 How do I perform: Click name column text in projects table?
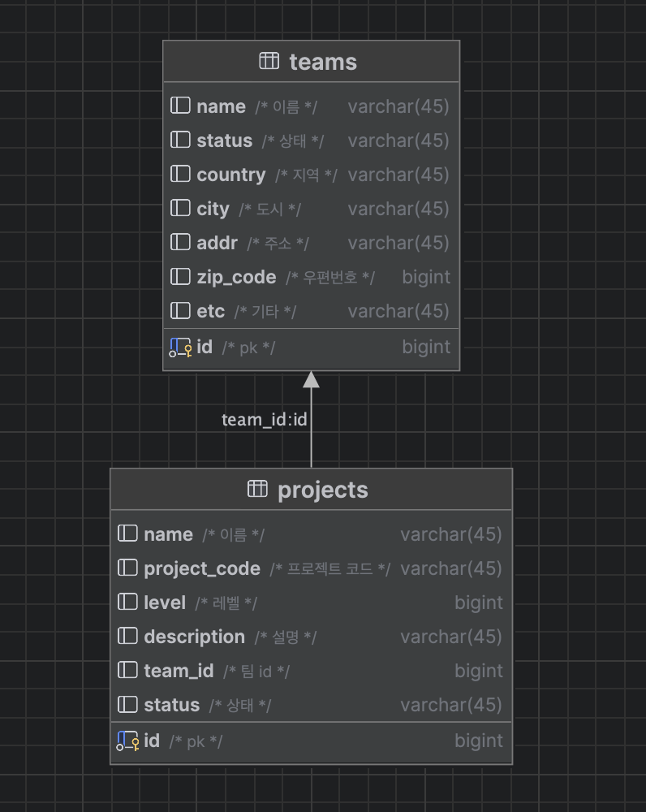pos(168,534)
